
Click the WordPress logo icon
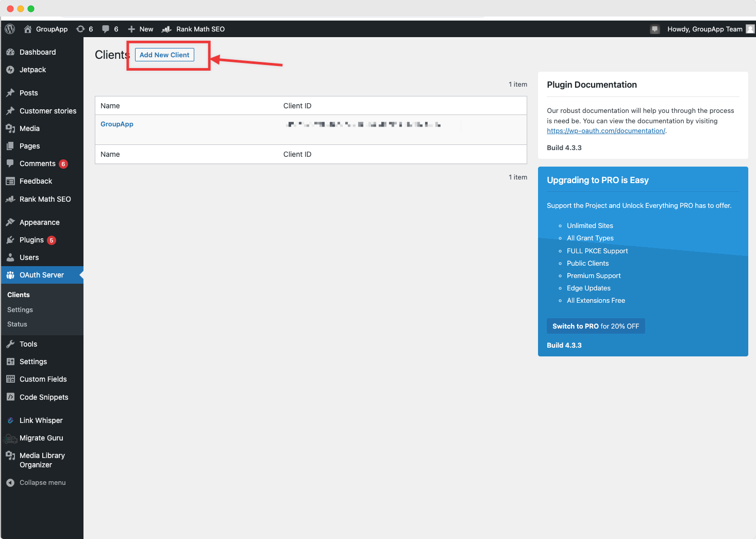[x=10, y=29]
